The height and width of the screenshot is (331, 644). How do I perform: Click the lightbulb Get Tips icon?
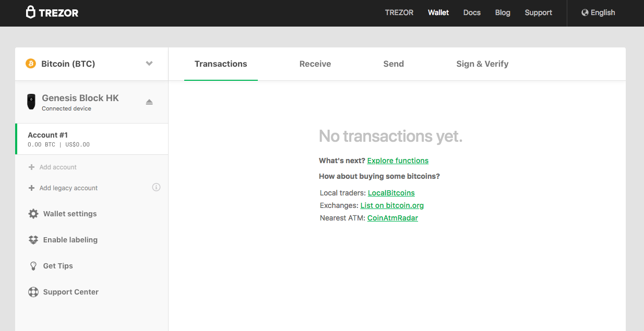point(33,266)
